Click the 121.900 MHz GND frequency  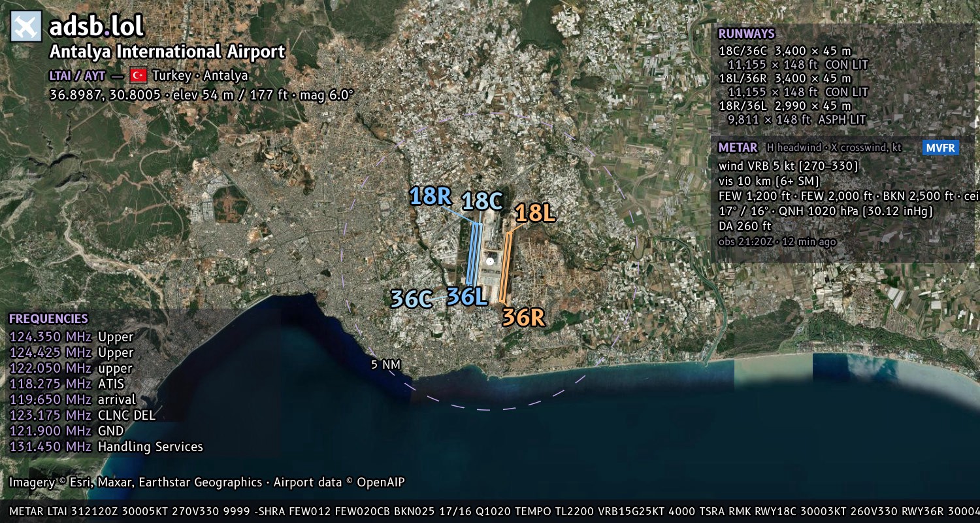66,431
